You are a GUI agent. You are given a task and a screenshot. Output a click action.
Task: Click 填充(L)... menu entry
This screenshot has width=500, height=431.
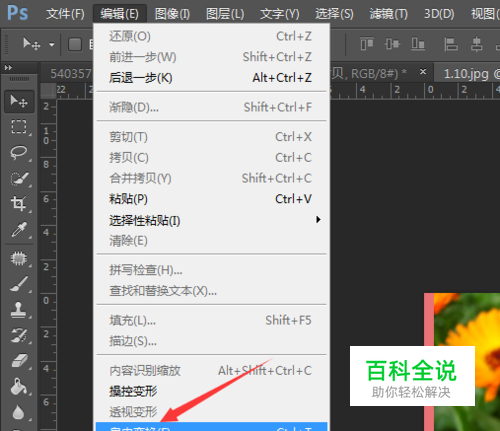tap(211, 320)
